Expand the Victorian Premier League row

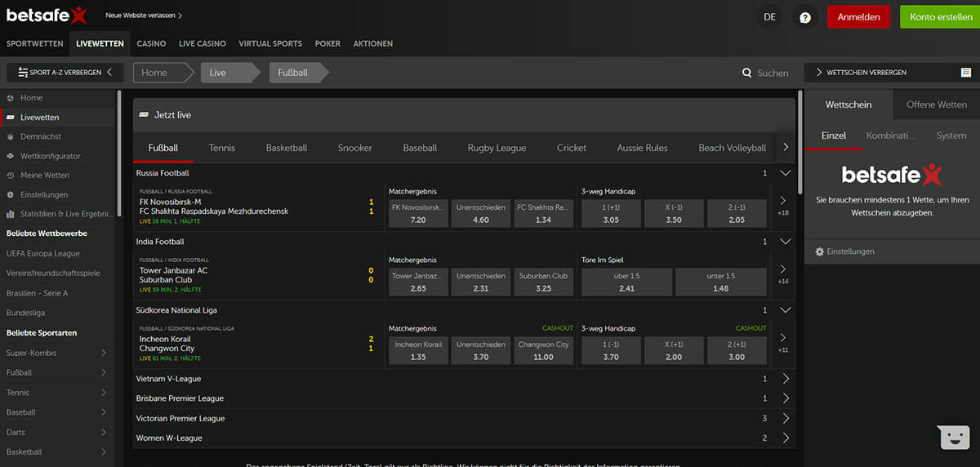[786, 418]
